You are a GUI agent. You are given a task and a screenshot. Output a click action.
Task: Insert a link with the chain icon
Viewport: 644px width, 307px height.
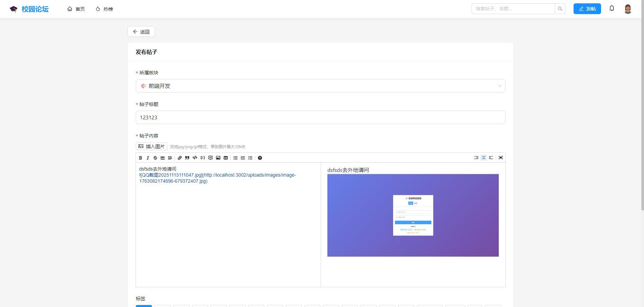point(180,158)
